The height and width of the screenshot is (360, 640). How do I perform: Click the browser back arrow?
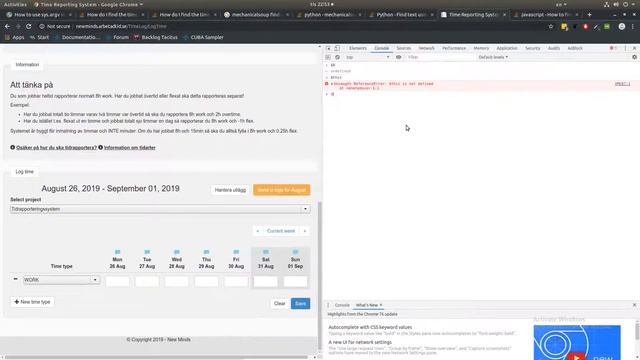[x=7, y=26]
